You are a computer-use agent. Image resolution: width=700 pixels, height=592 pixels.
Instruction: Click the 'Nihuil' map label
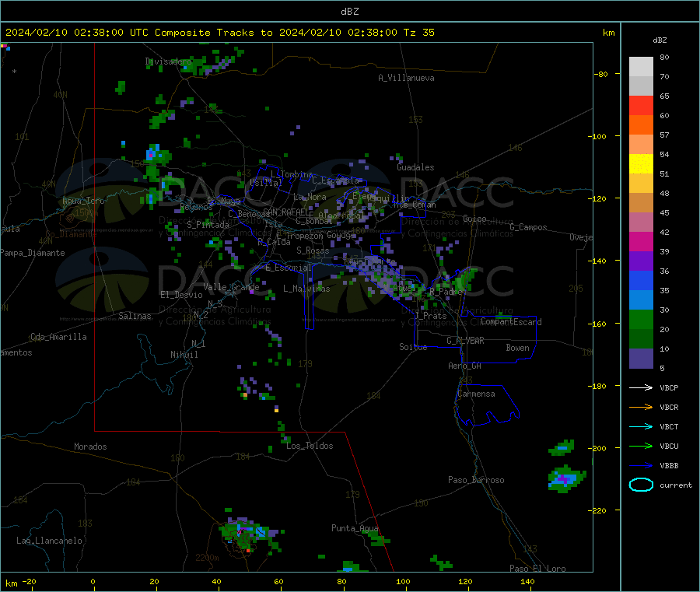pos(184,355)
